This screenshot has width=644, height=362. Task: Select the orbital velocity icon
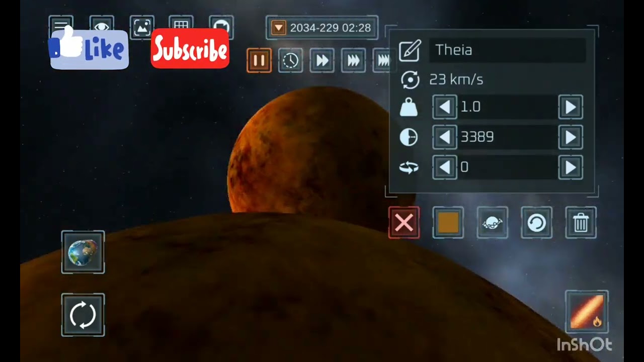(410, 79)
